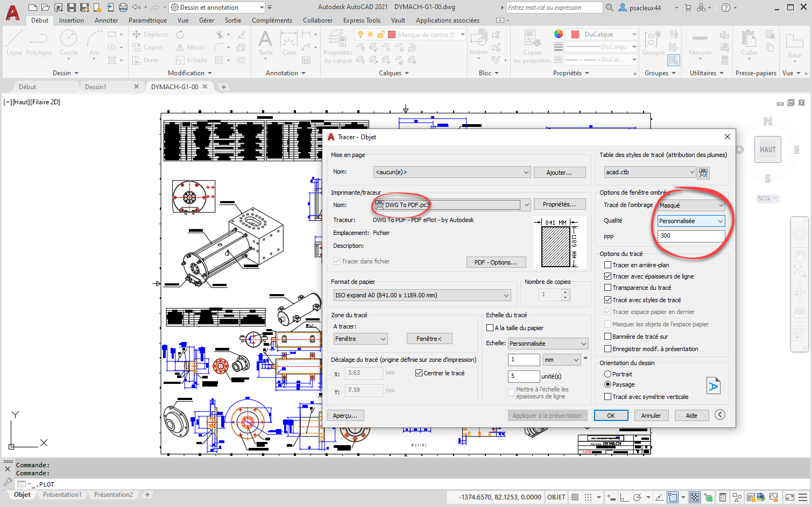
Task: Click the Aperçu... button
Action: click(x=345, y=416)
